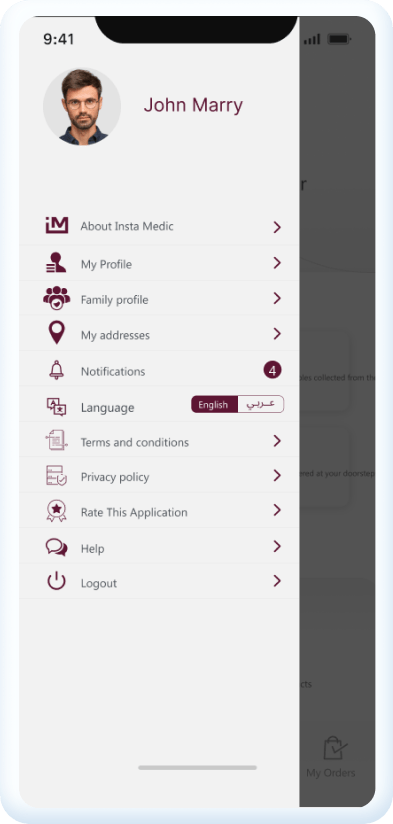The width and height of the screenshot is (393, 824).
Task: Click the My Profile person icon
Action: pyautogui.click(x=56, y=262)
